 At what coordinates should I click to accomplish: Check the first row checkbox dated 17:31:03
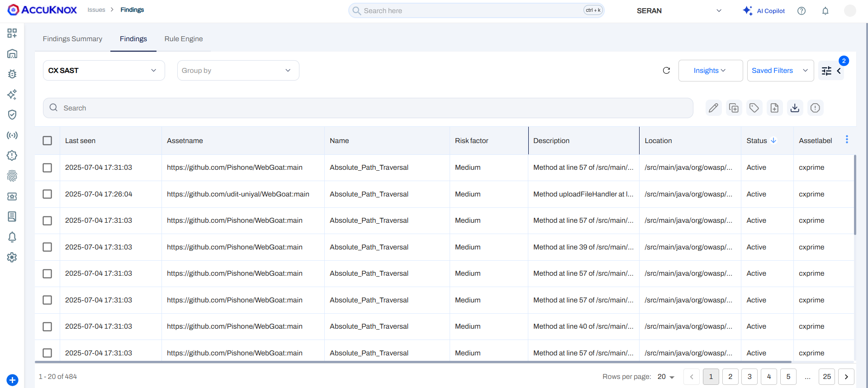[47, 168]
